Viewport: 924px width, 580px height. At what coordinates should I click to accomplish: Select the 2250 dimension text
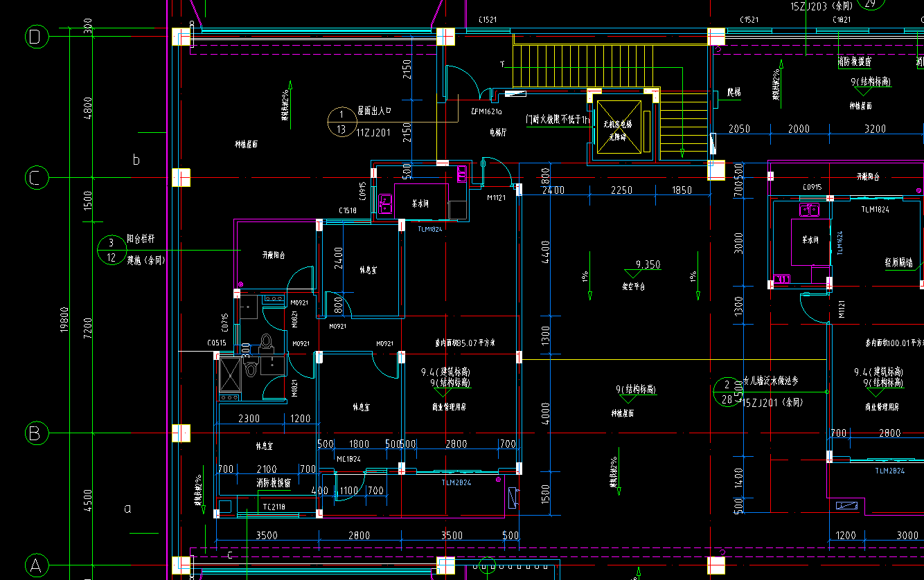coord(621,190)
